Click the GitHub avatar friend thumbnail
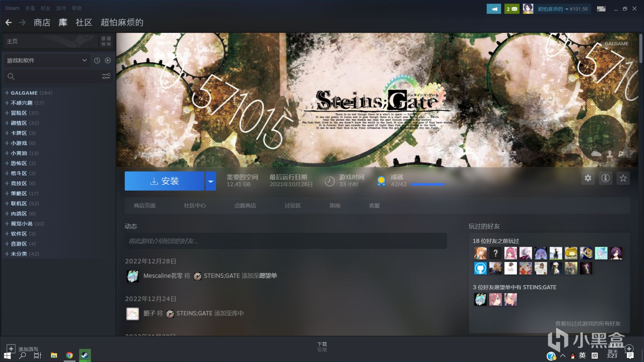 point(480,268)
